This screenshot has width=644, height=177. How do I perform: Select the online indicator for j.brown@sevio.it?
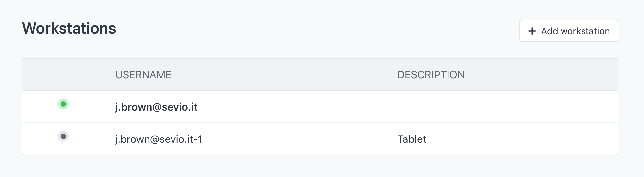pos(63,104)
